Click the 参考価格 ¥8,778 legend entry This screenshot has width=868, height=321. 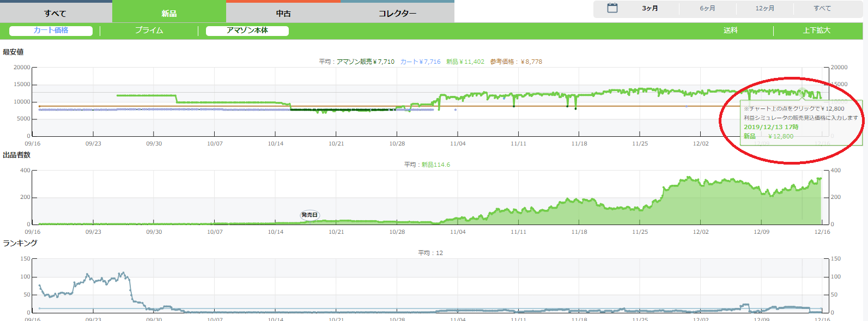tap(515, 62)
